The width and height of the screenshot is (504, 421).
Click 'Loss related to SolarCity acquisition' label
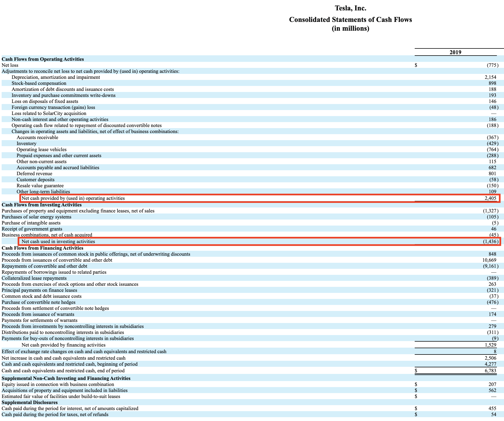49,113
